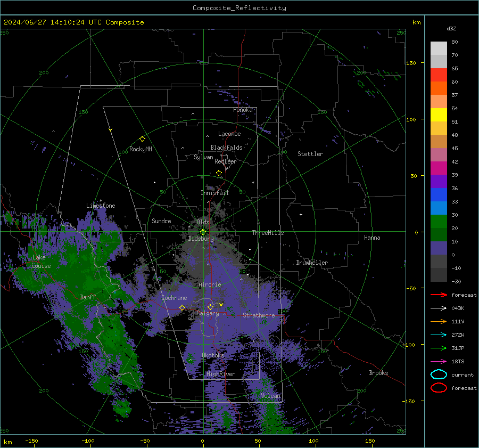Click the Olds map label

coord(203,222)
